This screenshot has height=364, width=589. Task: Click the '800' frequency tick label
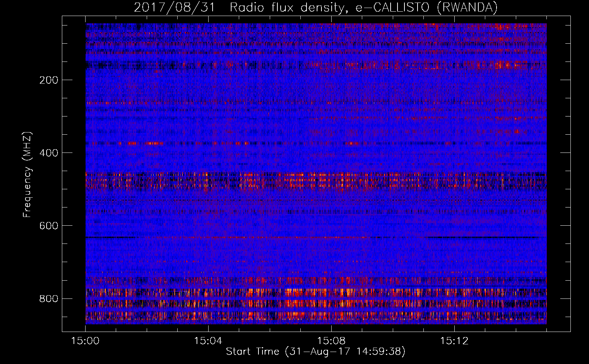pos(49,299)
